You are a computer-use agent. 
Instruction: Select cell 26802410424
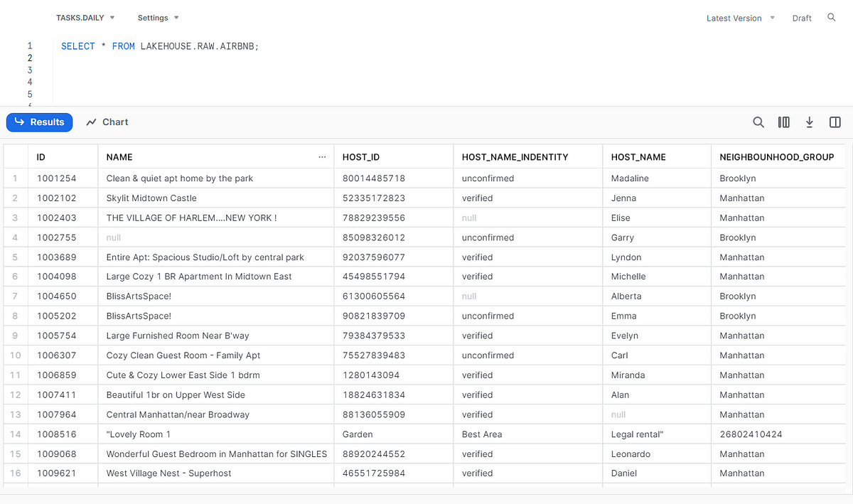click(x=778, y=434)
